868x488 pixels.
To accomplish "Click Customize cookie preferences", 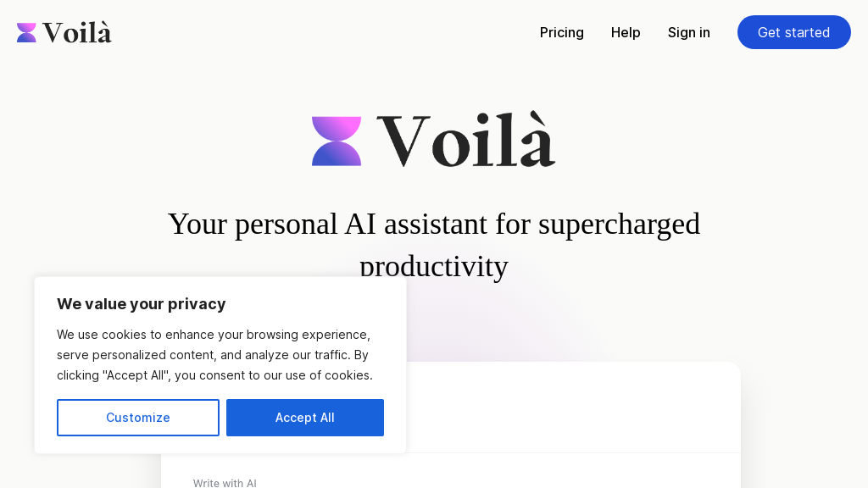I will (x=137, y=417).
